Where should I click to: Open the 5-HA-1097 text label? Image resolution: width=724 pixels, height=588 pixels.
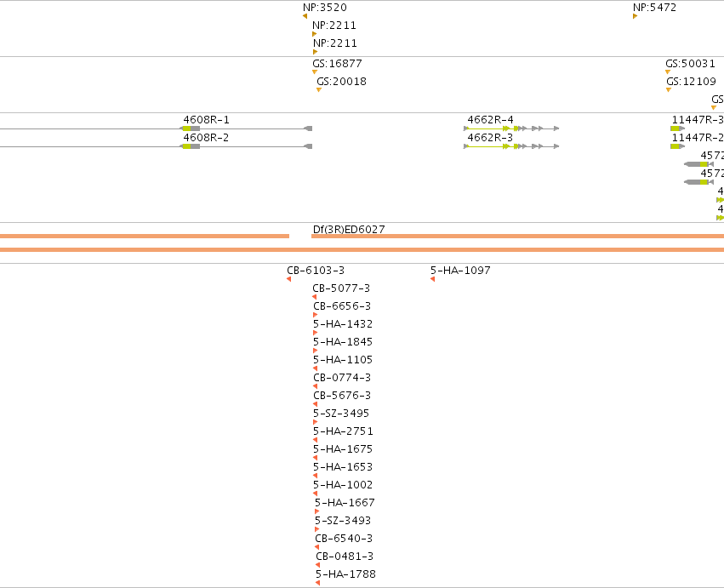pyautogui.click(x=460, y=271)
